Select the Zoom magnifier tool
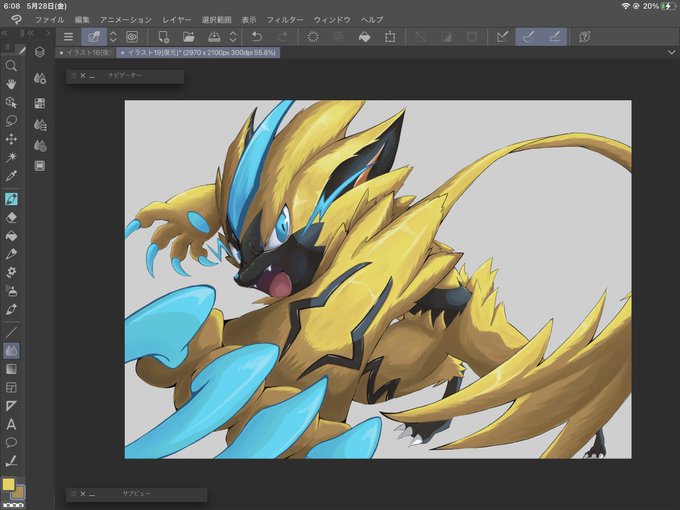 pyautogui.click(x=11, y=66)
